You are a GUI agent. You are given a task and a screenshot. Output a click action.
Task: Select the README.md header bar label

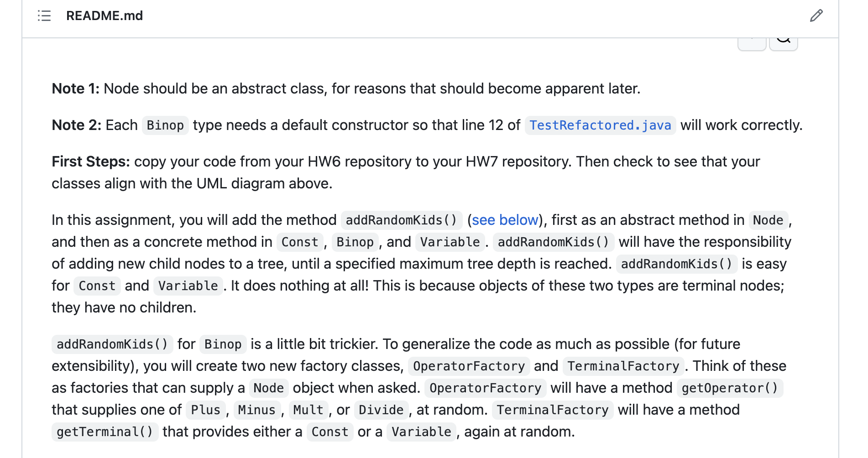tap(105, 16)
